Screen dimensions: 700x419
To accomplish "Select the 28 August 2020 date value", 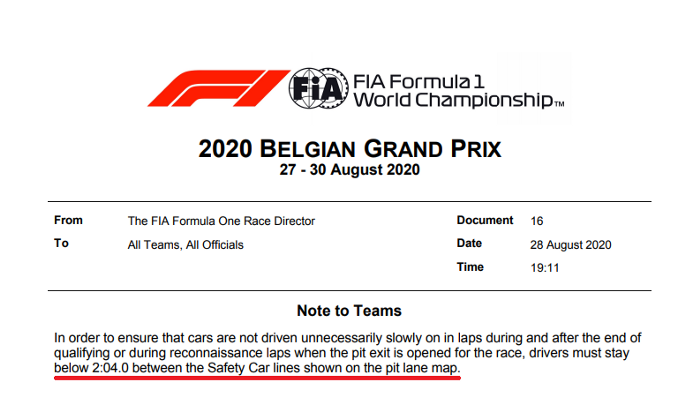I will click(570, 245).
